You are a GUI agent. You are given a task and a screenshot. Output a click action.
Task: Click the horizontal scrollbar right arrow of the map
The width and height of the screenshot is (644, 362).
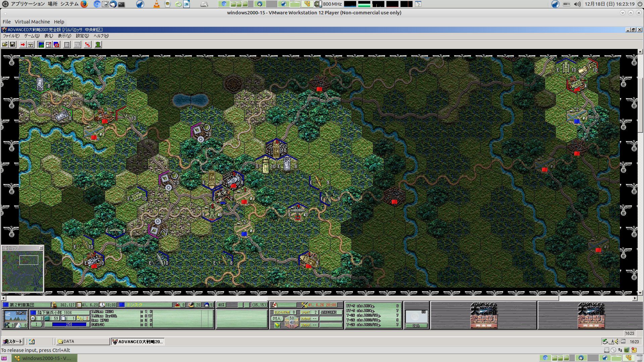(x=635, y=298)
